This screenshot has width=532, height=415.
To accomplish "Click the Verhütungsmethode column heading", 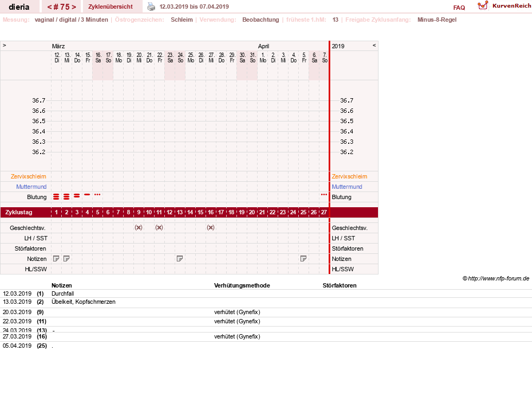I will (242, 286).
